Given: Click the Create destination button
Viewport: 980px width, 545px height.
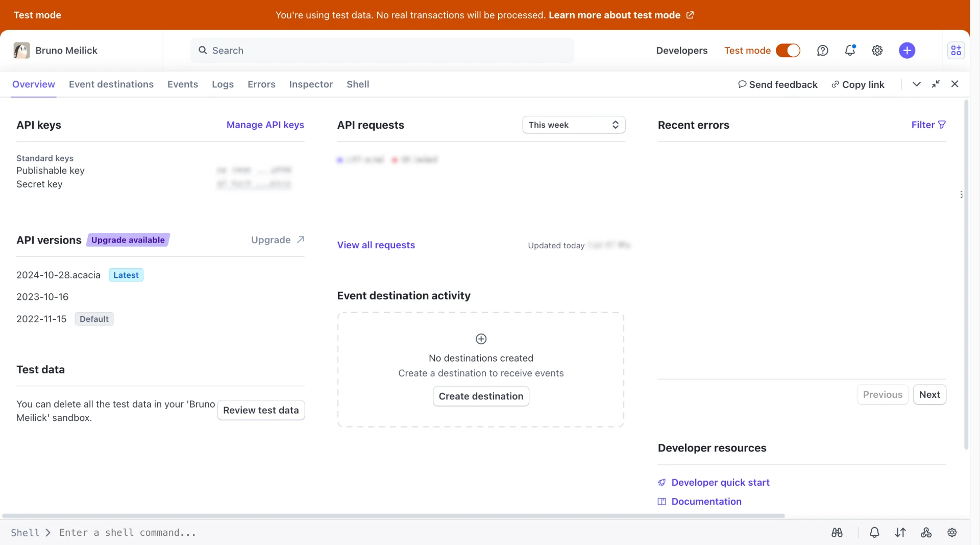Looking at the screenshot, I should [480, 396].
